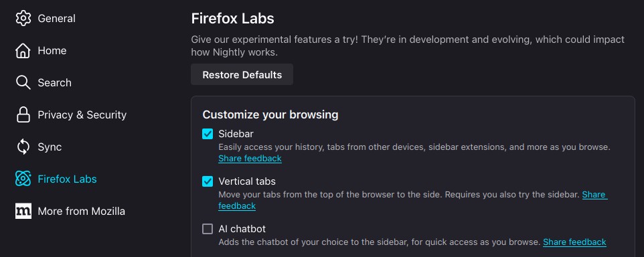Click the 'AI chatbot' option label text
644x257 pixels.
click(x=242, y=229)
